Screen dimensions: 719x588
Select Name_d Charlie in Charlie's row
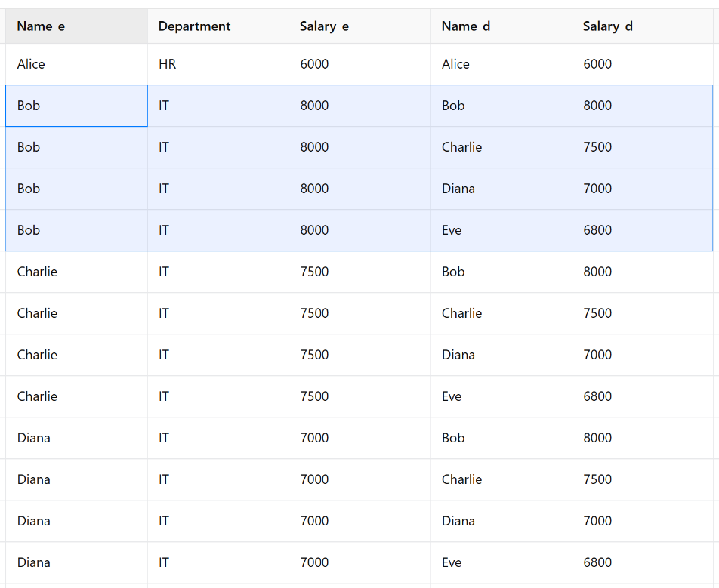point(501,313)
